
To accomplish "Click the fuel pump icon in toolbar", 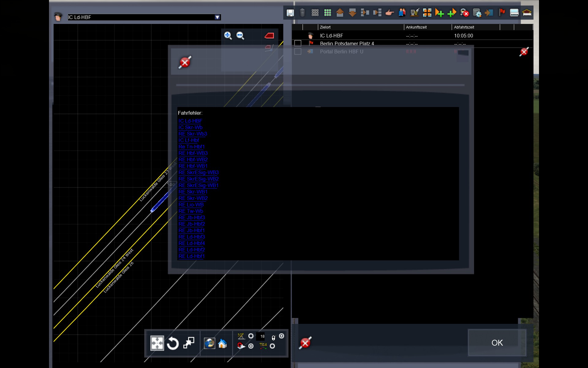I will (415, 13).
